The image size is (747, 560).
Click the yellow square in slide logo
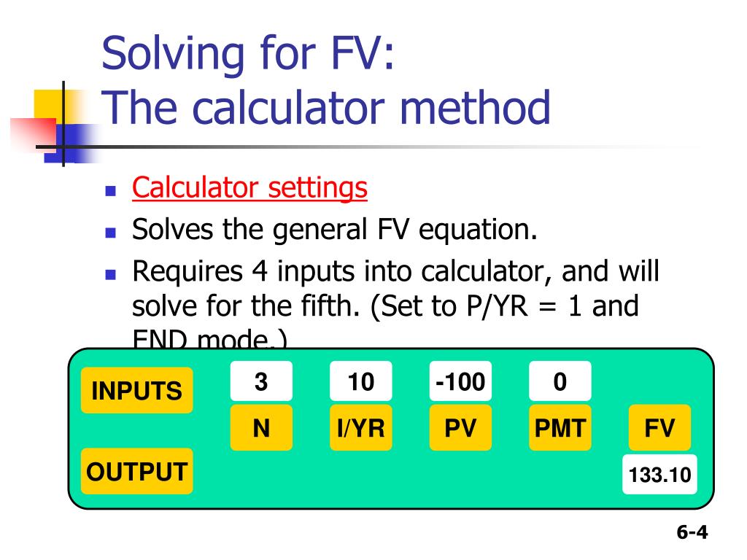click(x=52, y=106)
